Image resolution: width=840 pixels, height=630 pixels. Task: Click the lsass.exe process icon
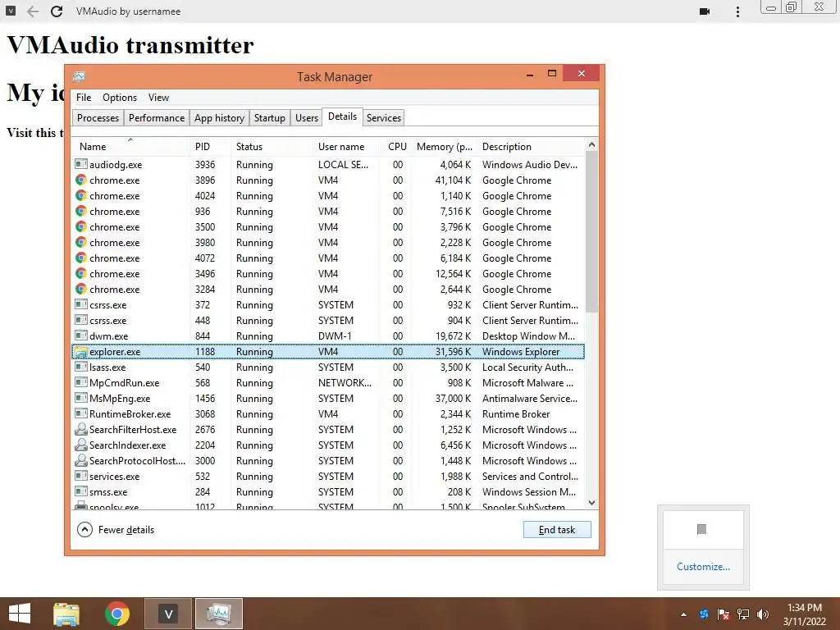[x=81, y=367]
